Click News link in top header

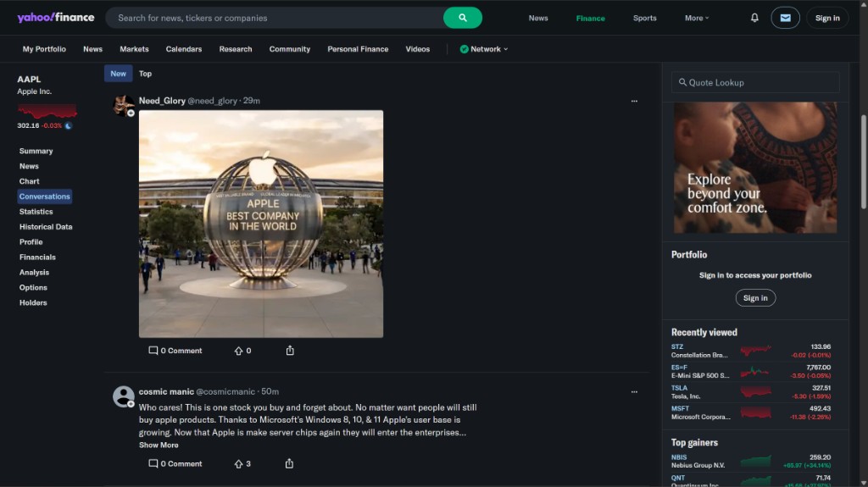pyautogui.click(x=538, y=18)
